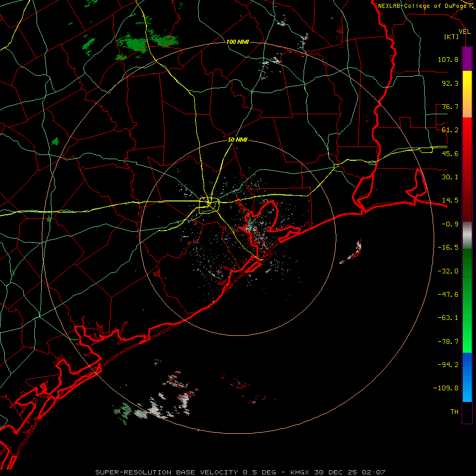Click the yellow-orange segment of the color bar
The image size is (476, 476).
(467, 94)
